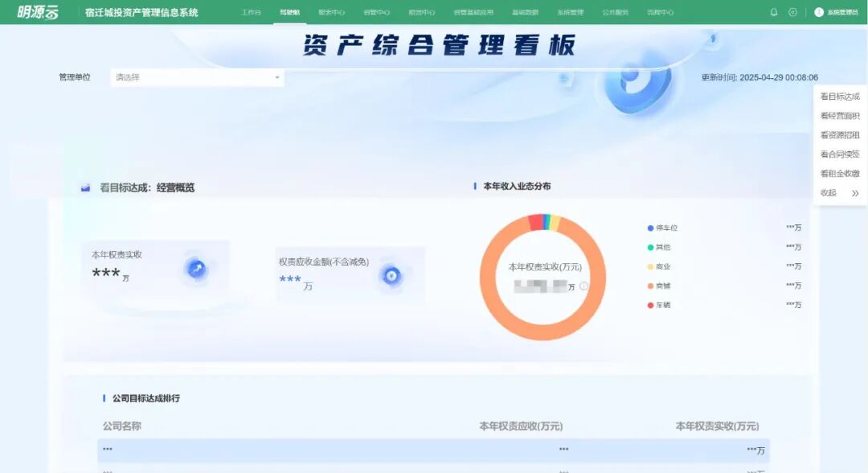
Task: Collapse the side navigation via 收起
Action: tap(839, 193)
